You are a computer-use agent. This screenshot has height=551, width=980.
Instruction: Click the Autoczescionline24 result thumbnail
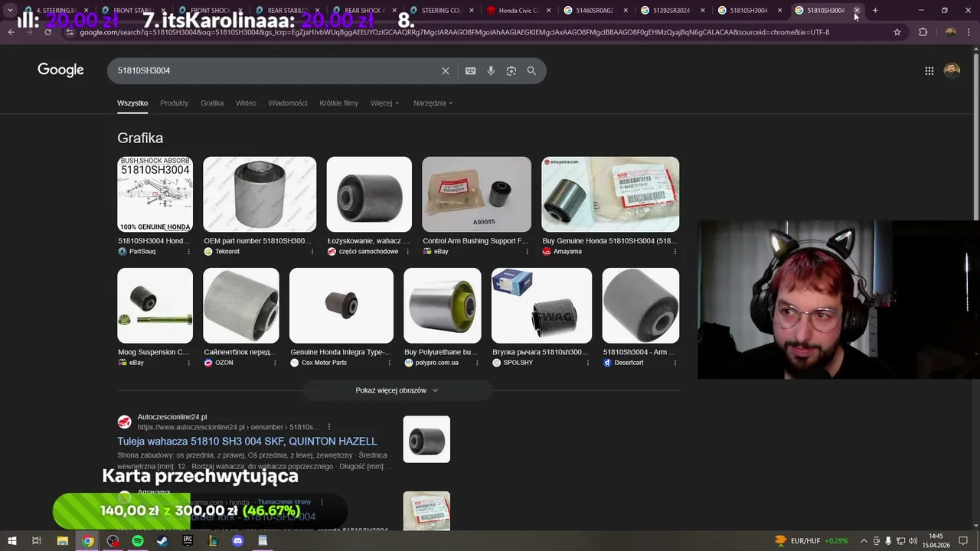click(426, 439)
